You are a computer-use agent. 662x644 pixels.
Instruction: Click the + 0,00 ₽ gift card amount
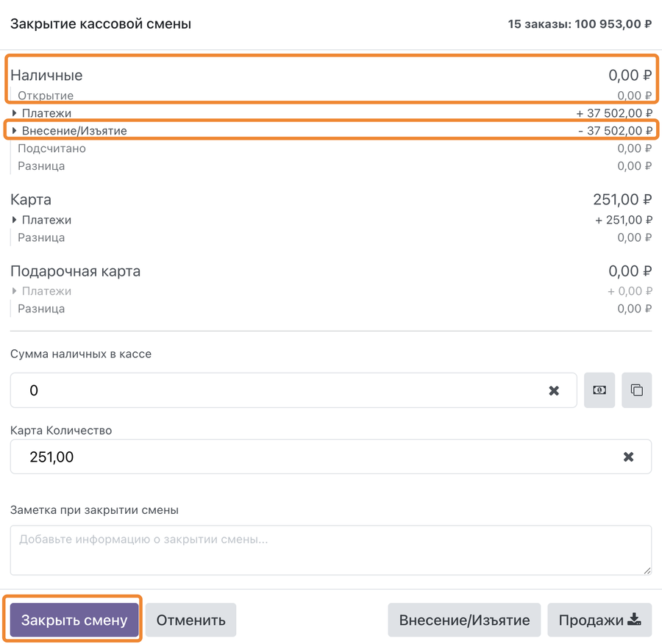pyautogui.click(x=630, y=291)
